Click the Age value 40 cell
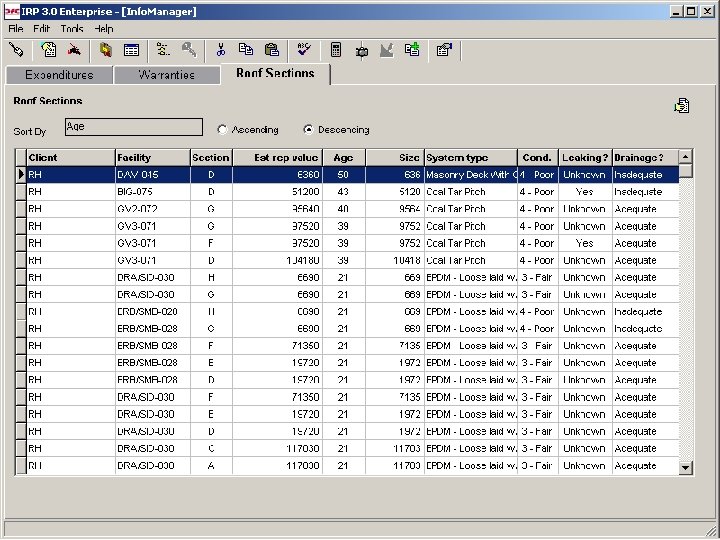Image resolution: width=720 pixels, height=540 pixels. (343, 209)
